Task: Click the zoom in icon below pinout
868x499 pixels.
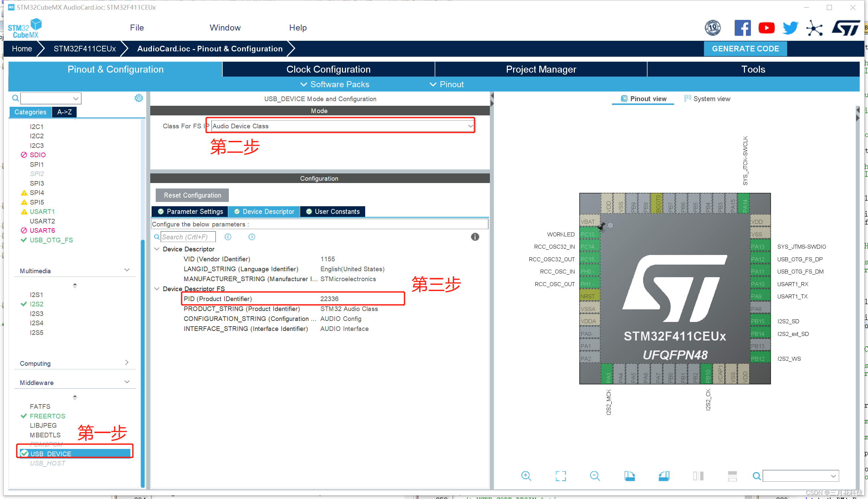Action: [x=526, y=476]
